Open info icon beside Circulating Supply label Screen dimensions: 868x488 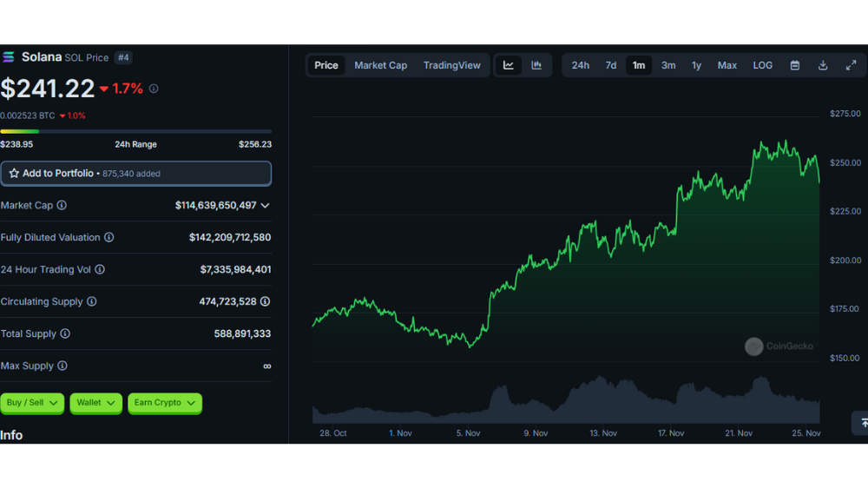(x=92, y=302)
